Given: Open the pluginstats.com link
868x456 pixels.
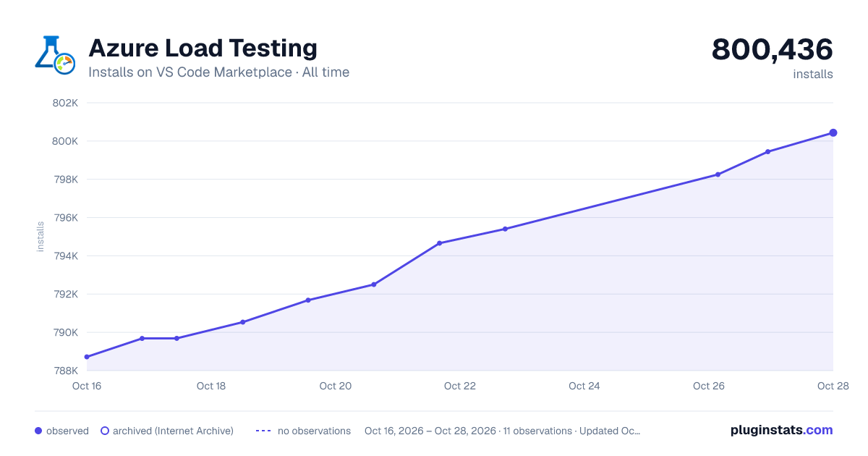Looking at the screenshot, I should 782,430.
